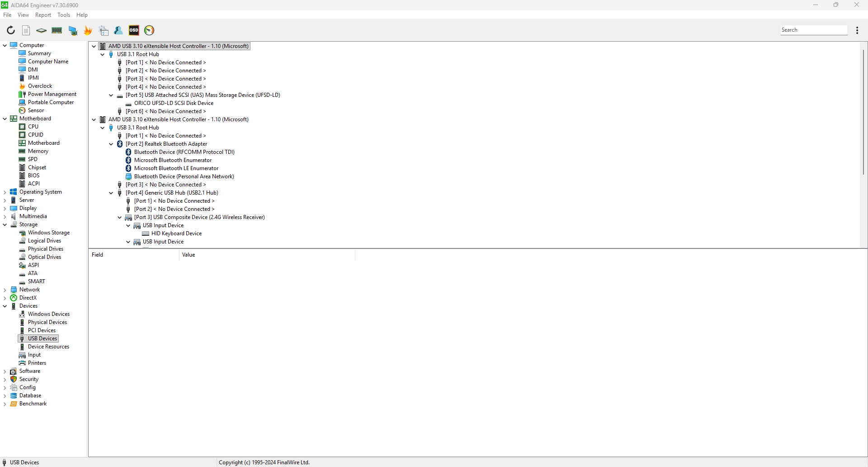Screen dimensions: 868x467
Task: Expand the Benchmark node
Action: pyautogui.click(x=5, y=404)
